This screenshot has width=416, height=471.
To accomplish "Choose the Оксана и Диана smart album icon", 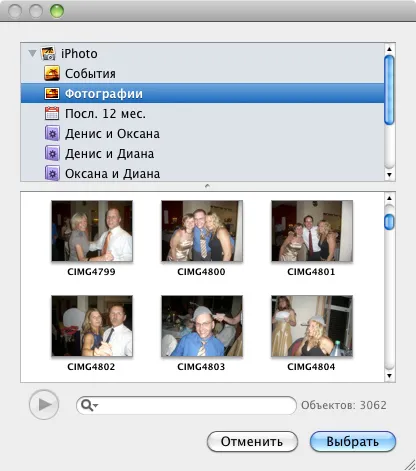I will pos(52,173).
